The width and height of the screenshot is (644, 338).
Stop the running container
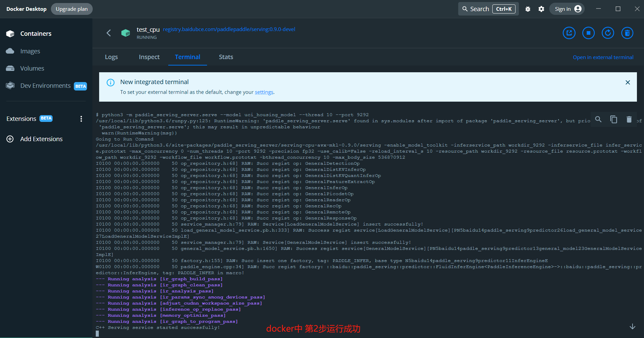(588, 33)
